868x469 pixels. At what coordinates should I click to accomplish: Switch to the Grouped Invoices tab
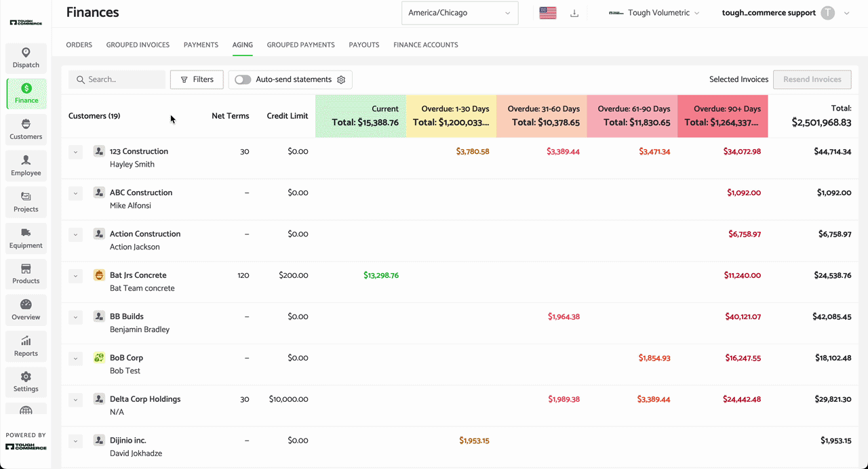(x=138, y=45)
